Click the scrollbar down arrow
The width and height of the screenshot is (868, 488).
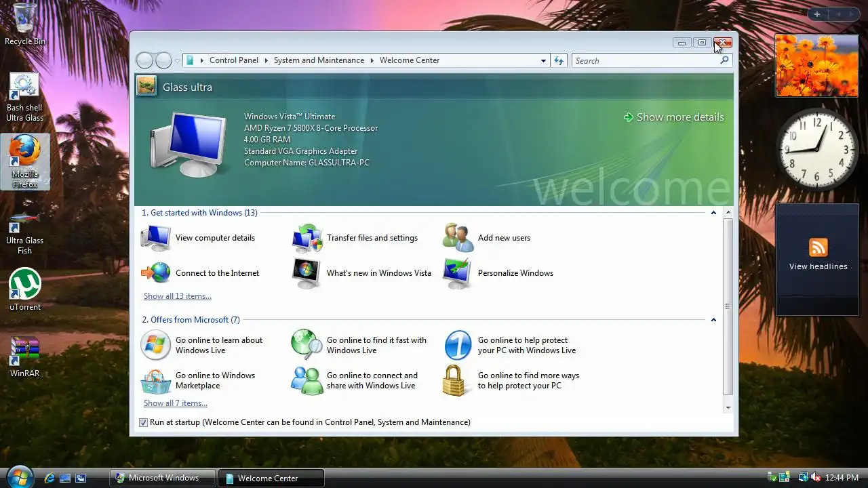click(x=728, y=407)
